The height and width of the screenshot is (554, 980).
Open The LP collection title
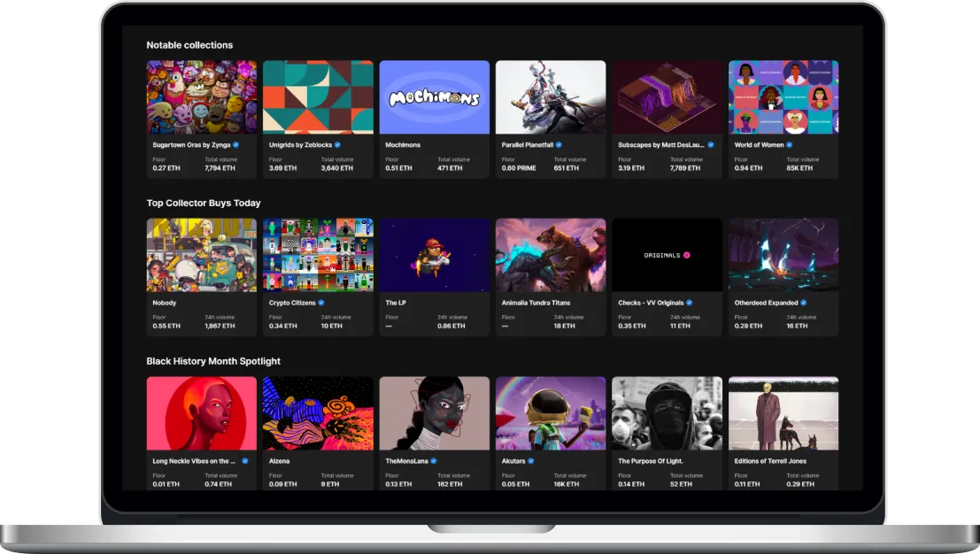tap(396, 303)
